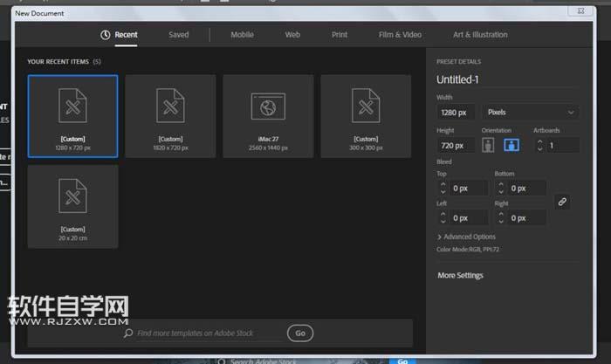
Task: Click the Top bleed value field
Action: pos(469,189)
